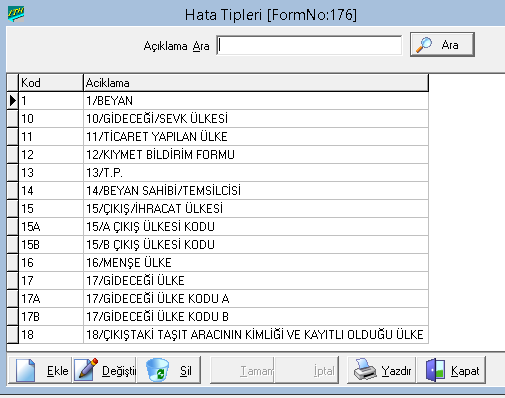This screenshot has height=398, width=505.
Task: Select the 12/KIYMET BİLDİRİM FORMU cell
Action: [x=256, y=155]
